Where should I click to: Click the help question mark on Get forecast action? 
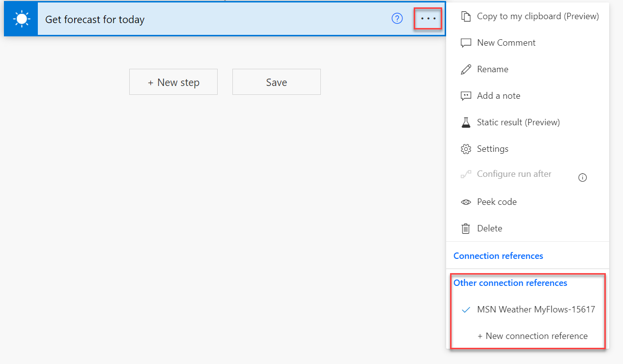tap(397, 19)
